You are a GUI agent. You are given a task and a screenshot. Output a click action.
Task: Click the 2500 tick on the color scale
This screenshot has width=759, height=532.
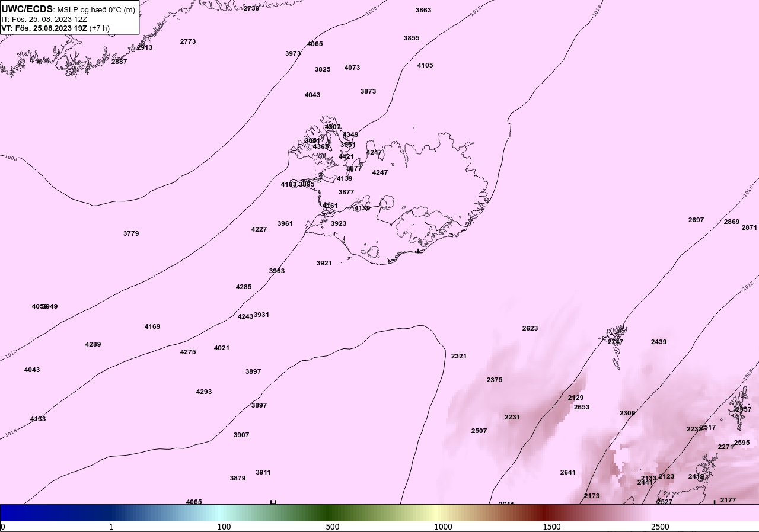(660, 527)
